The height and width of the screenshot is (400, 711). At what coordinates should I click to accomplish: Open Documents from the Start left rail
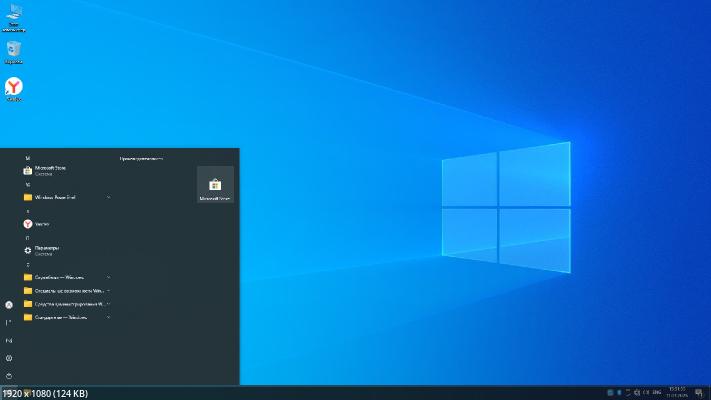[x=9, y=322]
